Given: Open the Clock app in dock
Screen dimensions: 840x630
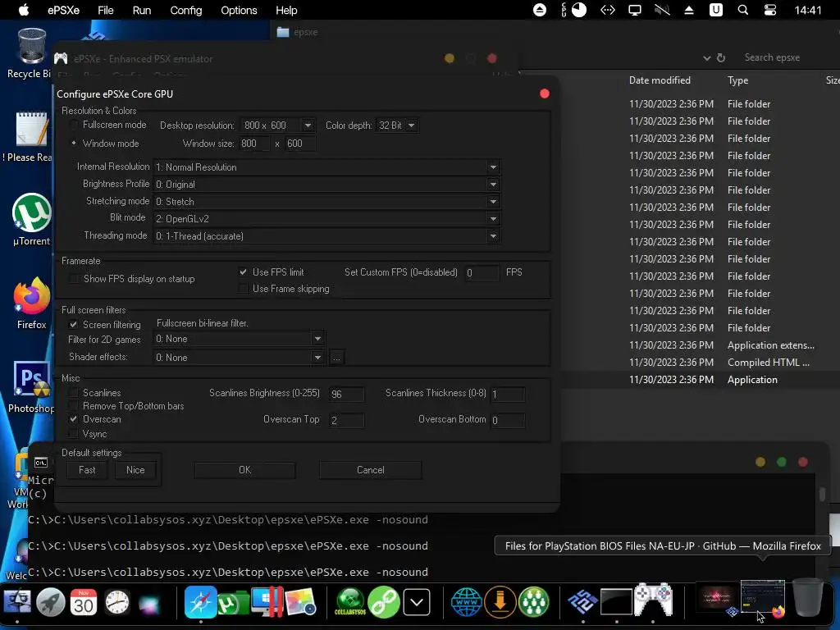Looking at the screenshot, I should (x=116, y=601).
